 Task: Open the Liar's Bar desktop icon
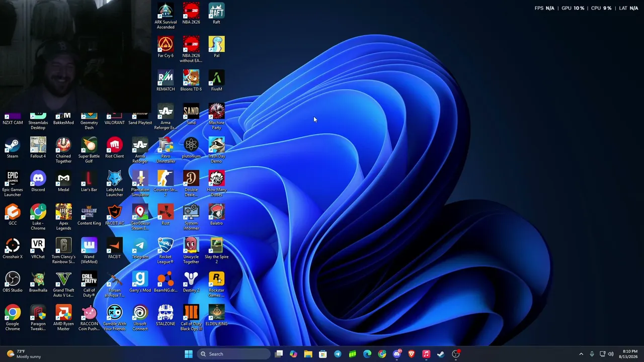[x=89, y=181]
